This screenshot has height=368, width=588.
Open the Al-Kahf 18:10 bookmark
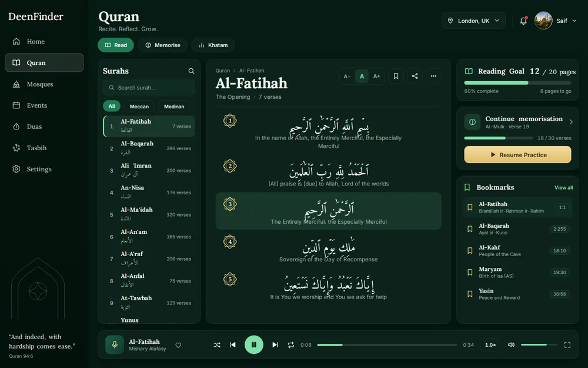[x=517, y=250]
